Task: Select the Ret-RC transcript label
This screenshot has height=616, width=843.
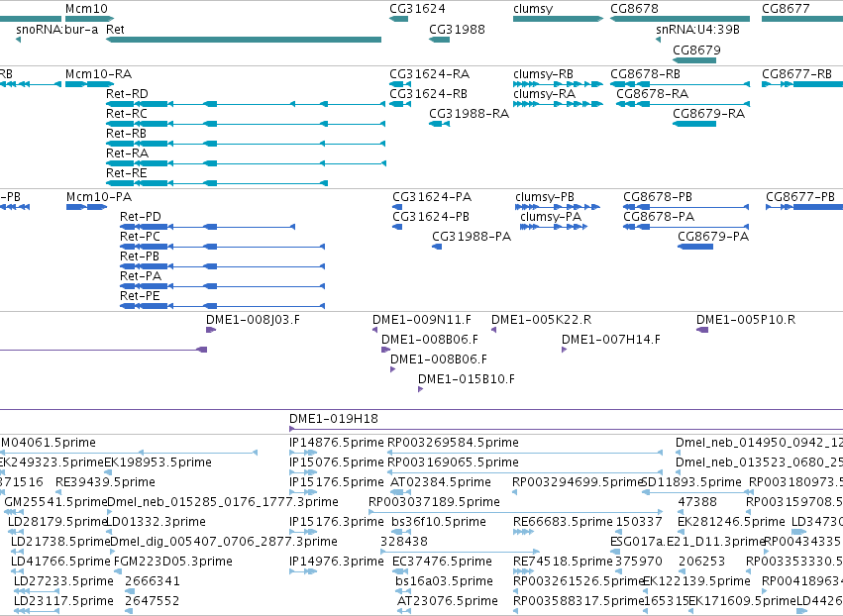Action: click(127, 114)
